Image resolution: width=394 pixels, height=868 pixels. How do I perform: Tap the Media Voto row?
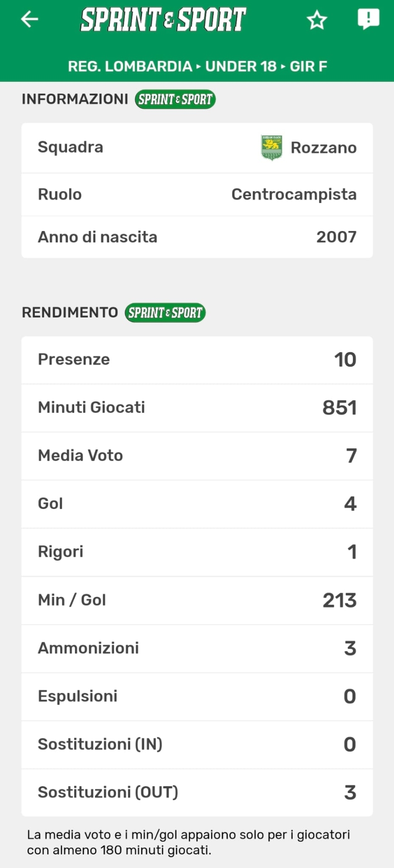[x=197, y=456]
